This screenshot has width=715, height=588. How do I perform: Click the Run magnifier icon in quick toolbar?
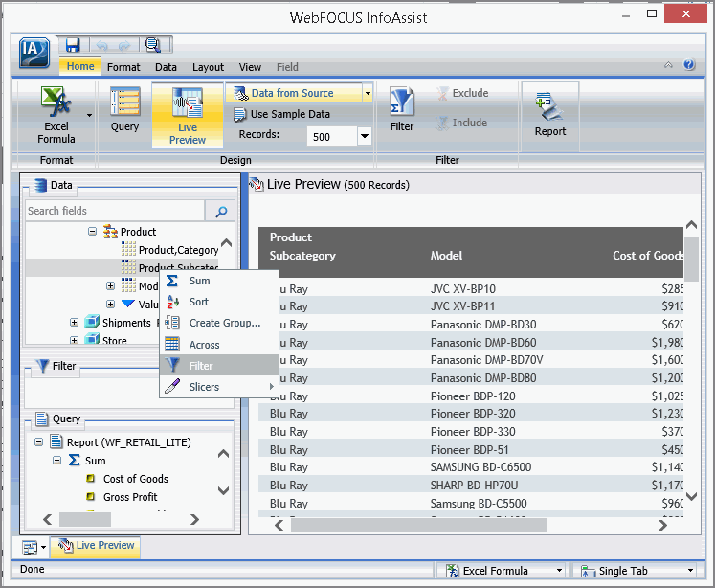153,45
